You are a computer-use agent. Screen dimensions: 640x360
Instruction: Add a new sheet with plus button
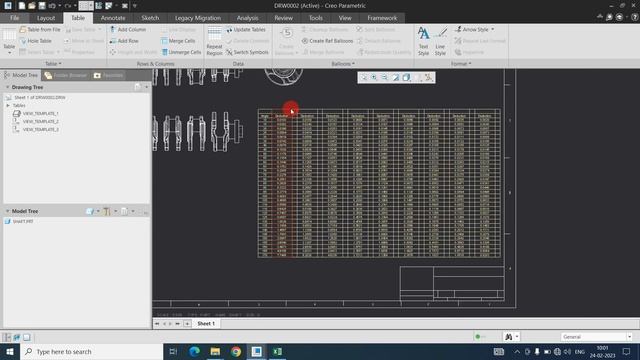pos(187,323)
